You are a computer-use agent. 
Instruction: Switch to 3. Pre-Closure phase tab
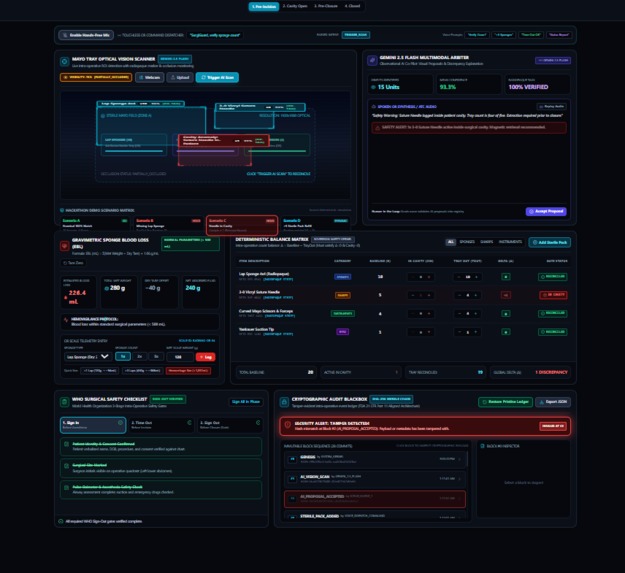(326, 6)
